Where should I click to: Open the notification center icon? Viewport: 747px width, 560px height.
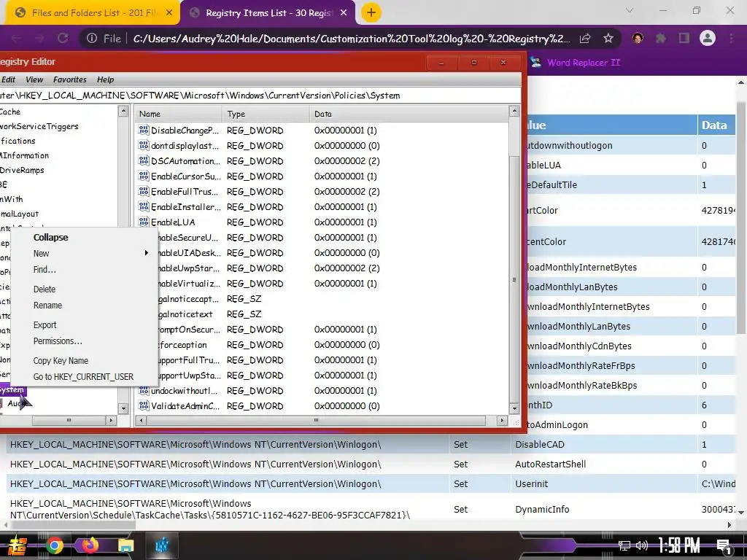724,547
